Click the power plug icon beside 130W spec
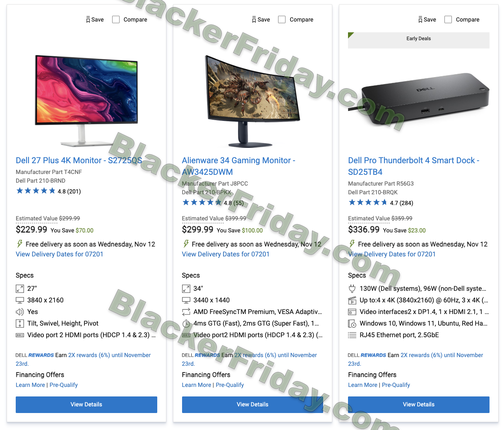The height and width of the screenshot is (430, 504). click(x=352, y=289)
